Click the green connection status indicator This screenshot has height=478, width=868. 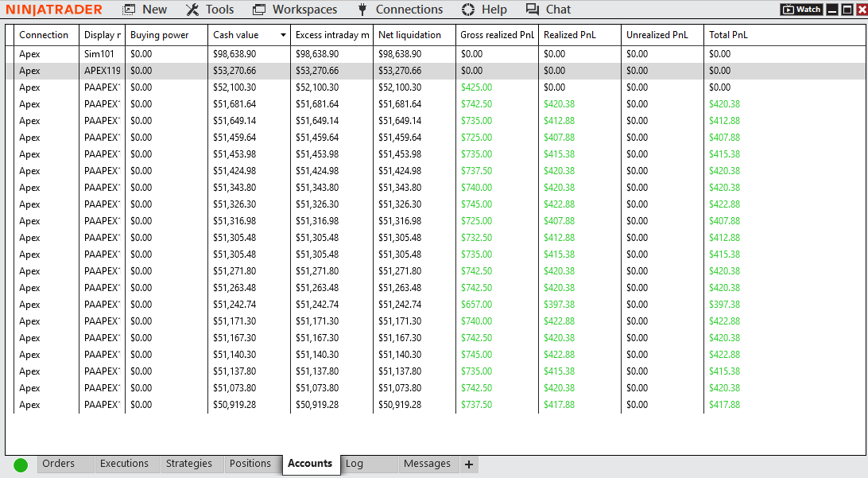point(21,465)
